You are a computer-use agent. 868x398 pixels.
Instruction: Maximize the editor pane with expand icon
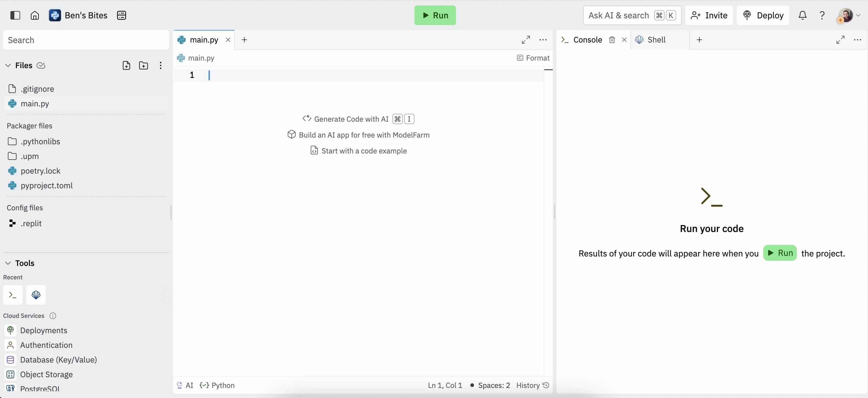coord(526,40)
